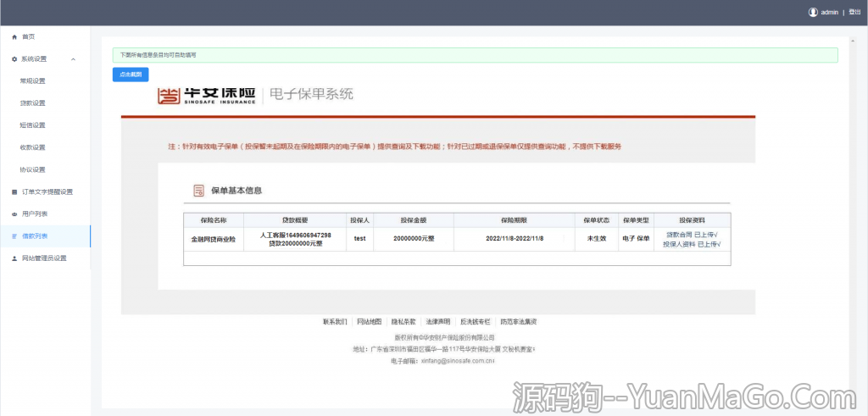Select the active 借款列表 menu item

click(x=46, y=236)
